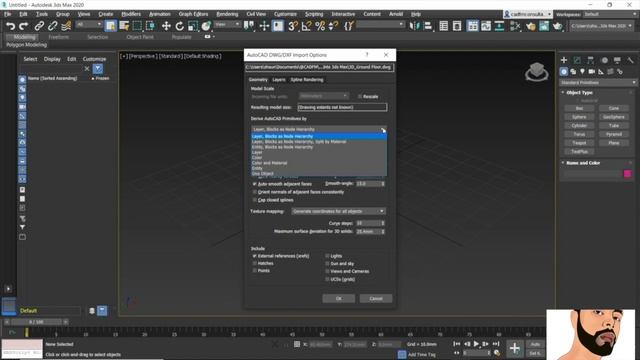Click the Bind to Space Warp icon
Image resolution: width=640 pixels, height=360 pixels.
click(66, 26)
